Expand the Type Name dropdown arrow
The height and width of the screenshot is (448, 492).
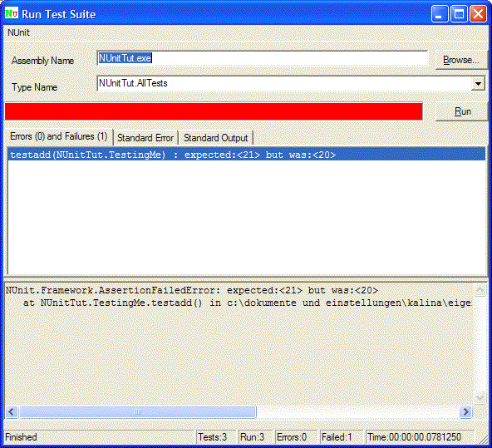tap(478, 84)
